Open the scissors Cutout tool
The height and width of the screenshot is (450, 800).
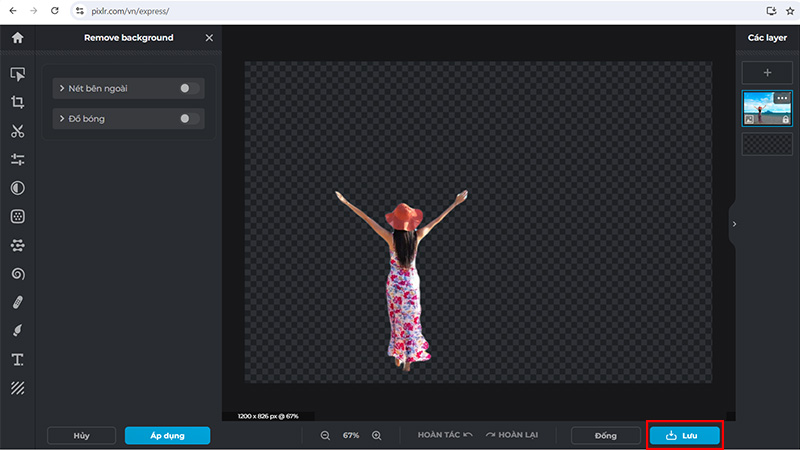[x=17, y=131]
